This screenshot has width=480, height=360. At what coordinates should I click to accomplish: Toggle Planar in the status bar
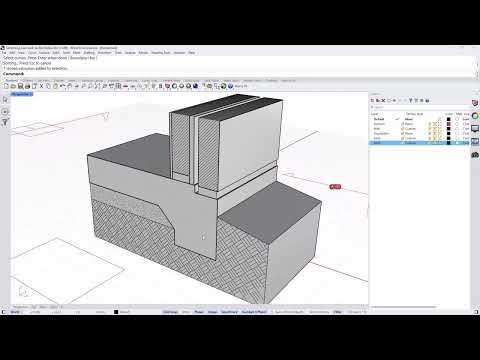coord(199,312)
